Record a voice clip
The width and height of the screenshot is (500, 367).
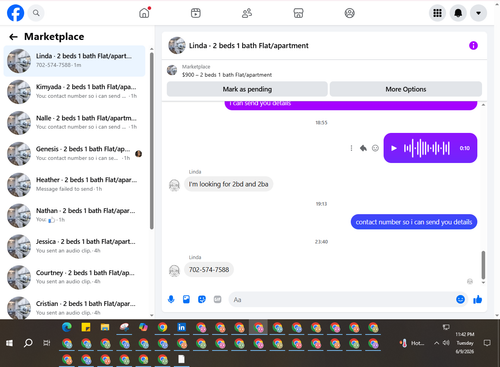(171, 299)
